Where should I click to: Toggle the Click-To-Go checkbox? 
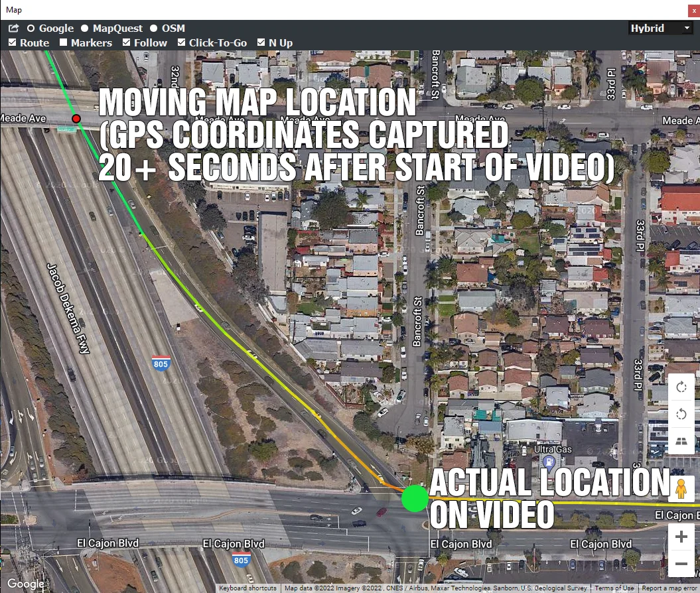181,42
